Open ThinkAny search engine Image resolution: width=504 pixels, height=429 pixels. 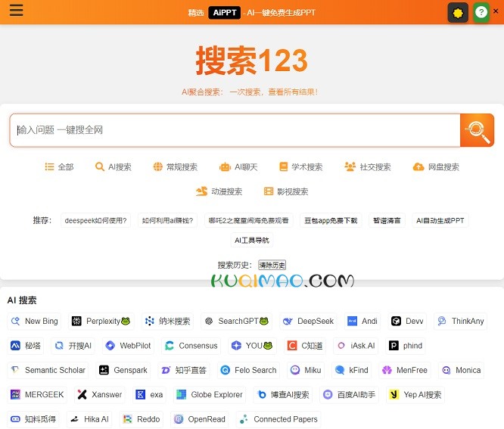tap(460, 321)
